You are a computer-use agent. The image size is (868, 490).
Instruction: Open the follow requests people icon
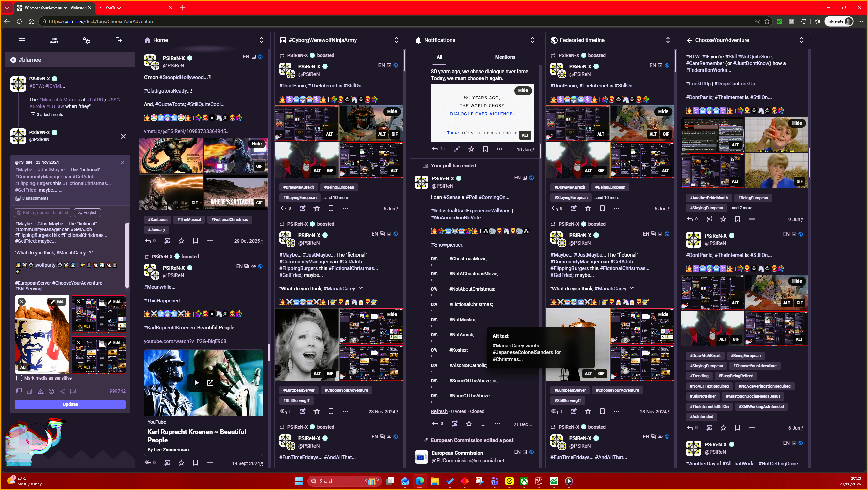54,40
